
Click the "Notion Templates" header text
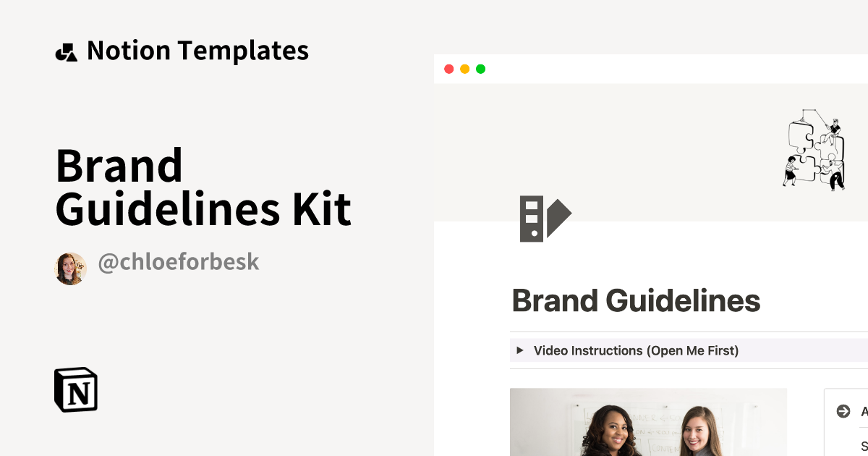[197, 51]
